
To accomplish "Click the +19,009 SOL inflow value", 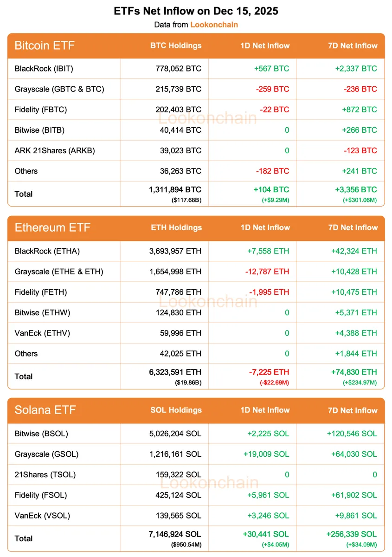I will click(x=266, y=454).
